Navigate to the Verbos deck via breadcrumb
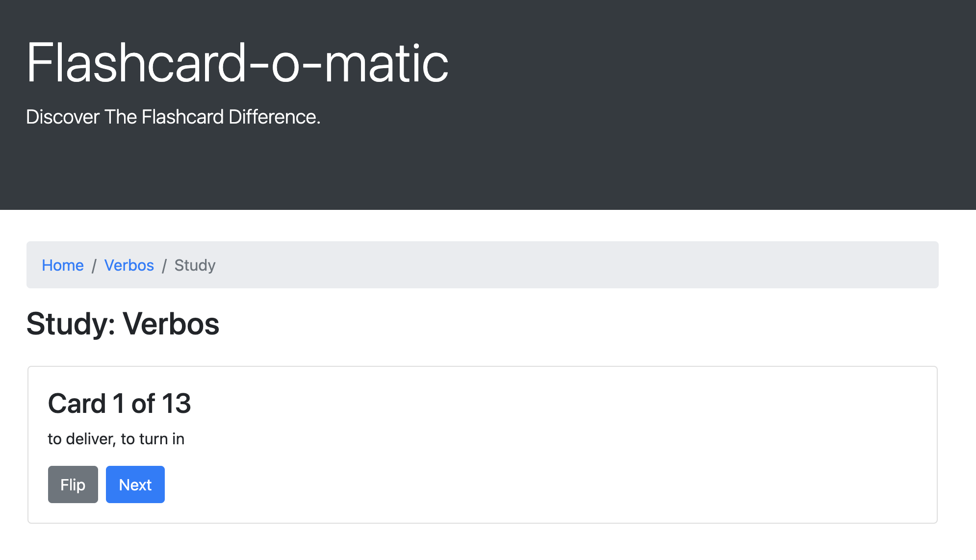The image size is (976, 560). pos(129,265)
